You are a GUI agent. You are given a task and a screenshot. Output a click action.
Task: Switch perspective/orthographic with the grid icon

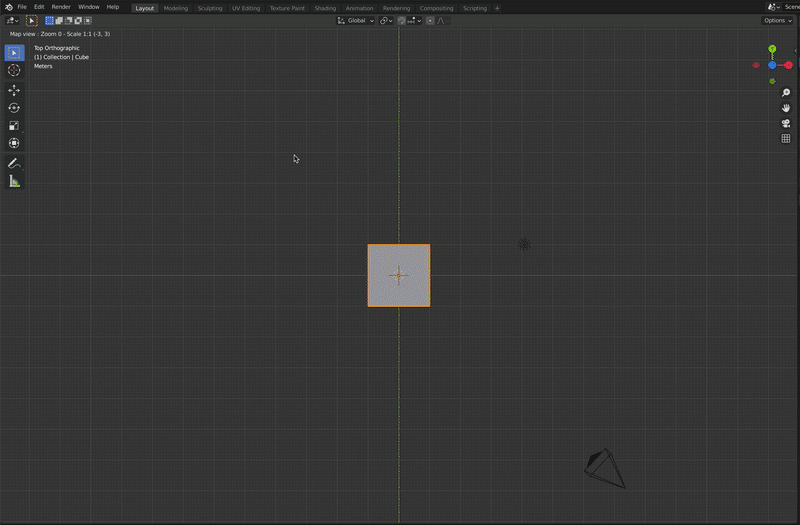[x=786, y=139]
